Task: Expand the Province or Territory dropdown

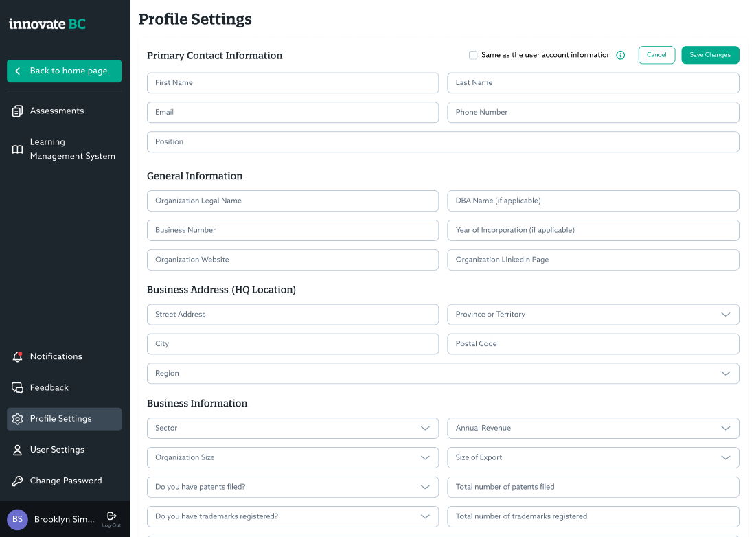Action: pyautogui.click(x=593, y=315)
